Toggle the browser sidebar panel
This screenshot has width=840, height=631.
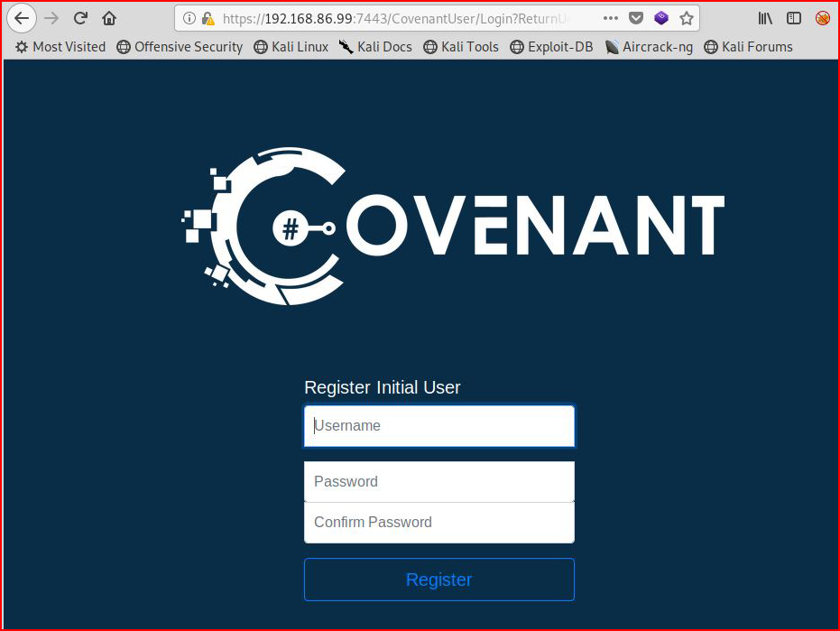click(x=793, y=18)
